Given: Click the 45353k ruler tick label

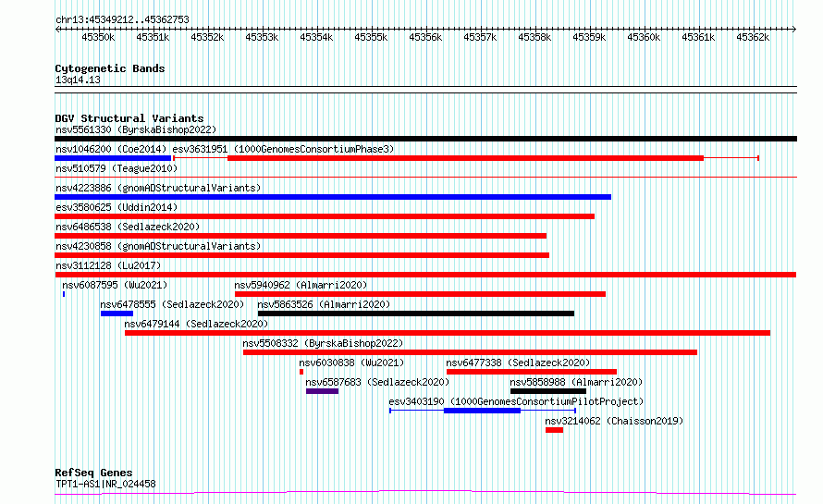Looking at the screenshot, I should coord(262,37).
